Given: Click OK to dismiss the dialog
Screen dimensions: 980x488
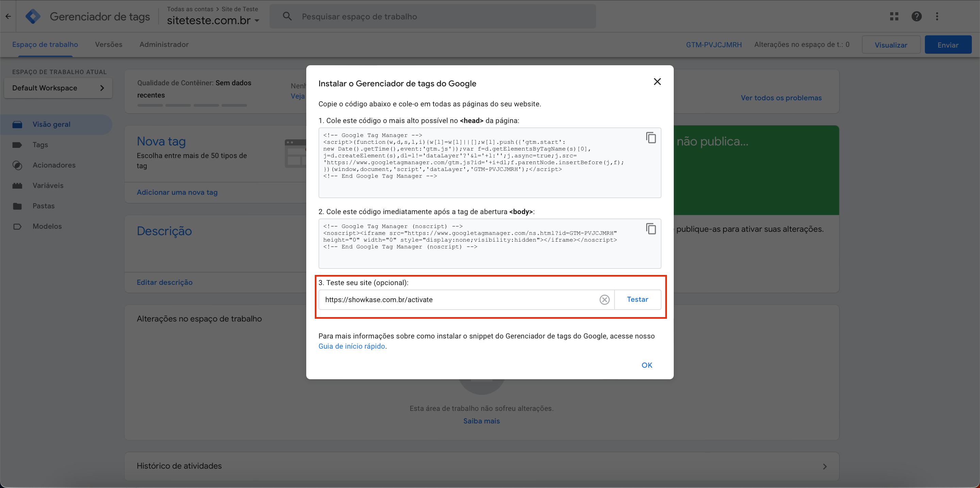Looking at the screenshot, I should click(647, 365).
